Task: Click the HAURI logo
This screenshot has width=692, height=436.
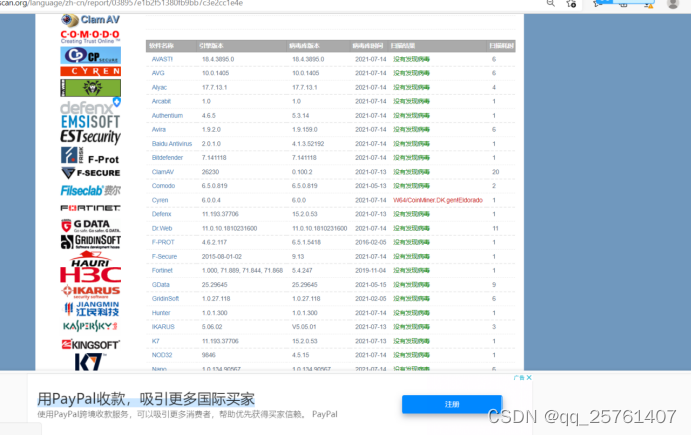Action: (x=90, y=259)
